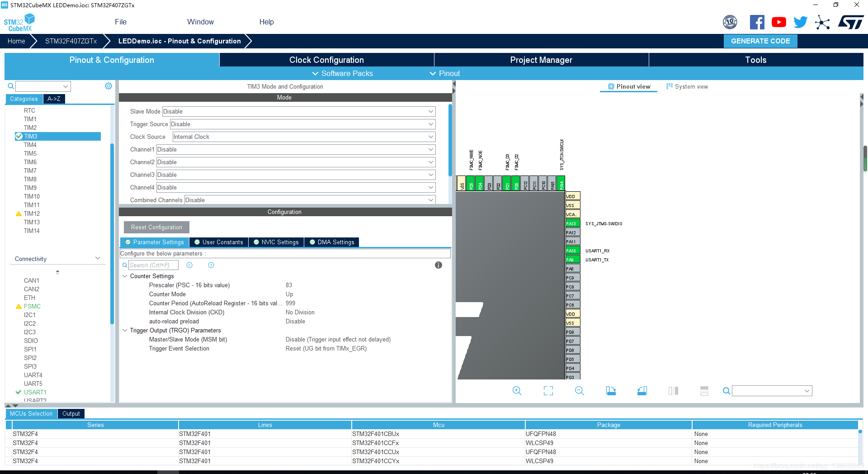Open the Window menu
The image size is (868, 474).
point(200,22)
